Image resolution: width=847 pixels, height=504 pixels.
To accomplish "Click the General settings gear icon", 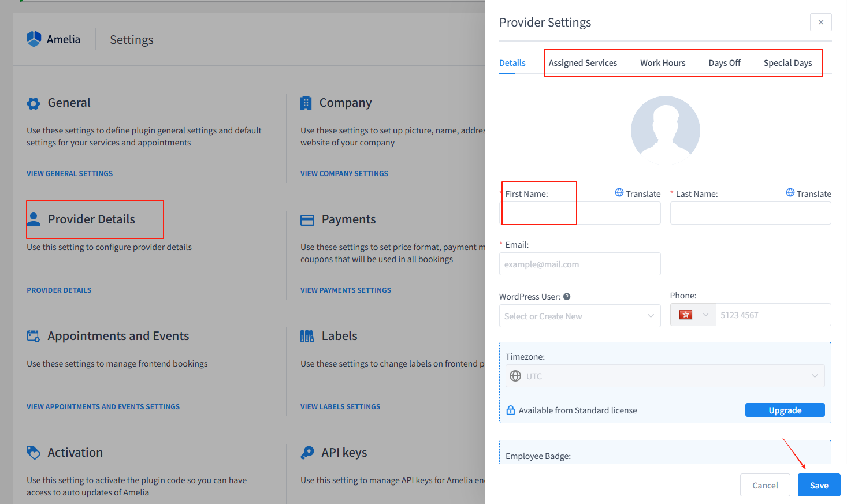I will [x=34, y=103].
